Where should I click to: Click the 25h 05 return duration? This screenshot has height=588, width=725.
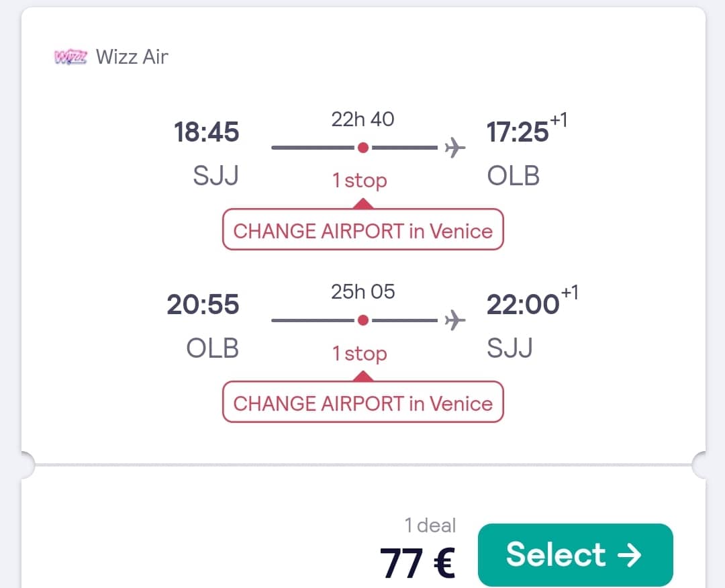point(362,292)
